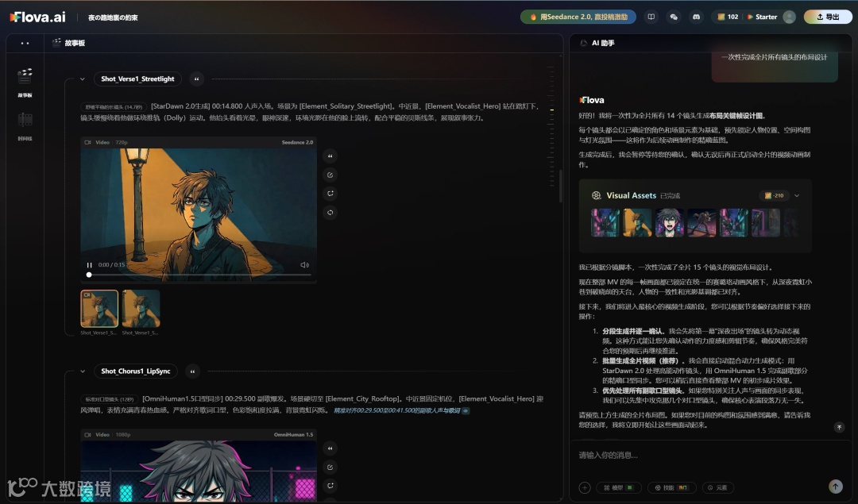This screenshot has width=858, height=504.
Task: Click the Shot_Verse1_Streetlight name pill
Action: [137, 79]
